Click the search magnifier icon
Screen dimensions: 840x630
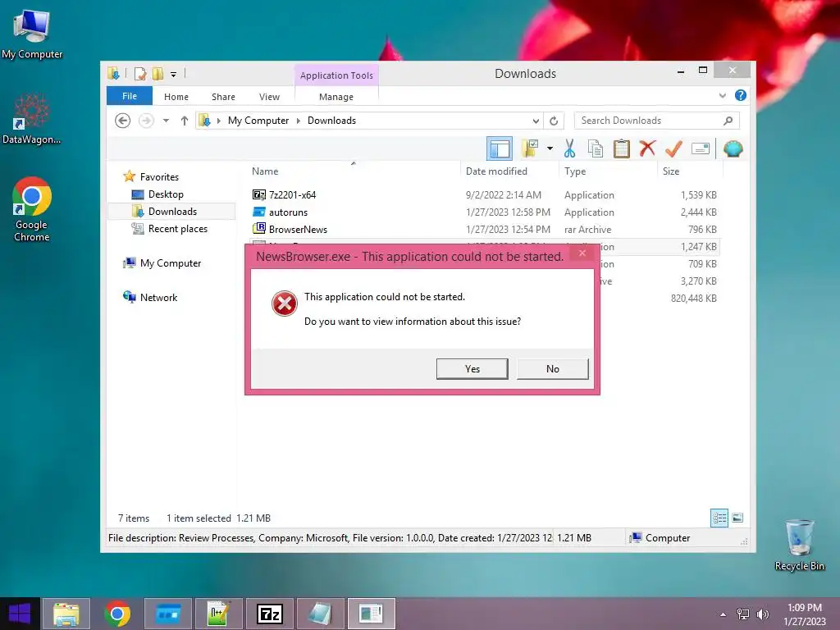pyautogui.click(x=728, y=121)
